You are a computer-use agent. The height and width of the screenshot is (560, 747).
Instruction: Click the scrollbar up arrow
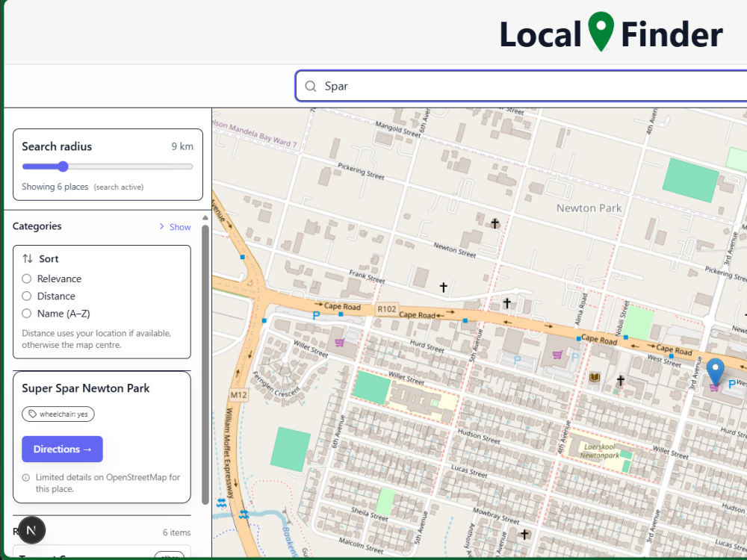(205, 217)
